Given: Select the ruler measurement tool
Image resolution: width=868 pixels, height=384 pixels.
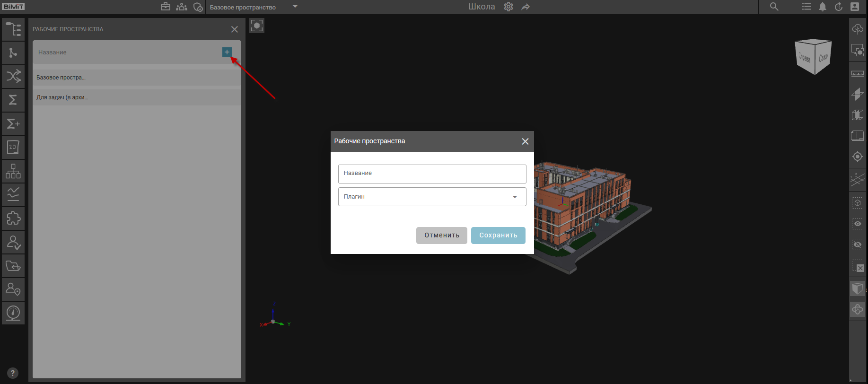Looking at the screenshot, I should (x=857, y=73).
